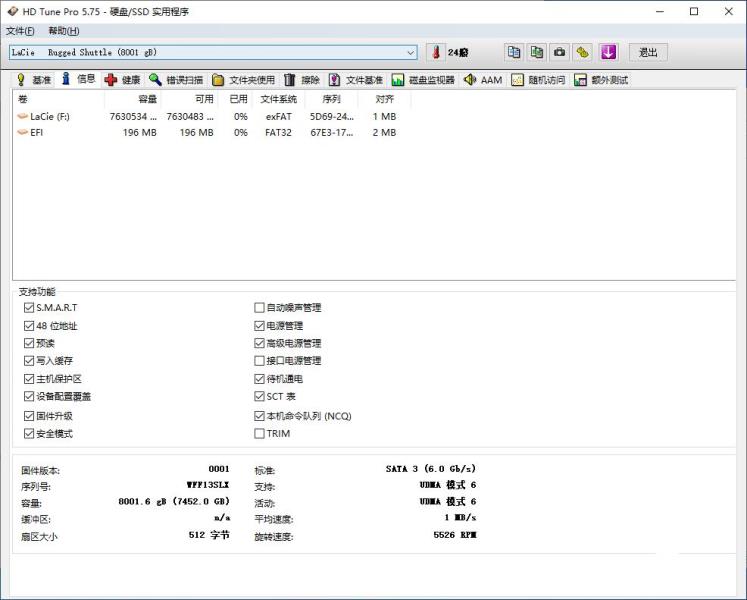Toggle the 预读 checkbox
The height and width of the screenshot is (600, 747).
pos(29,343)
